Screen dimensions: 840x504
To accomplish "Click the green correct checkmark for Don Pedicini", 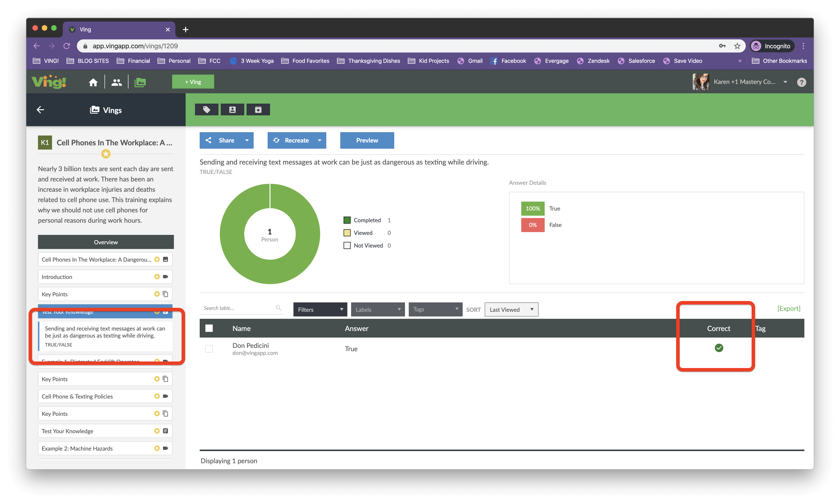I will tap(719, 348).
